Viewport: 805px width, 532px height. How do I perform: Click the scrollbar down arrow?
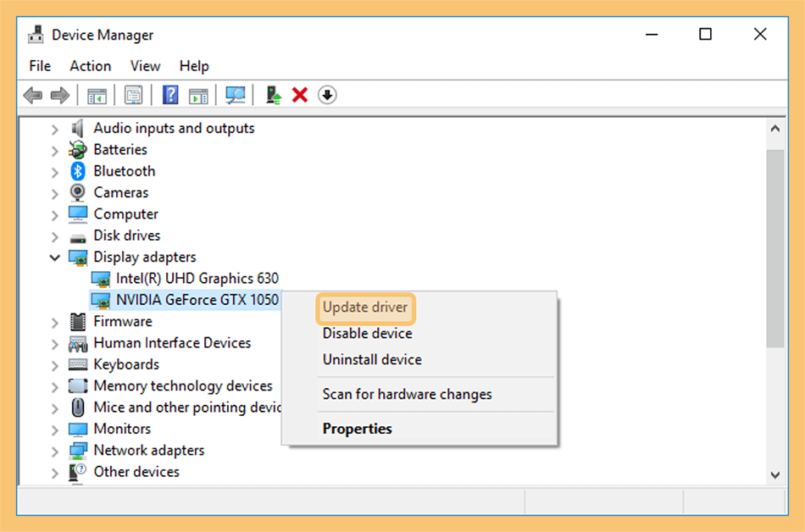(775, 475)
